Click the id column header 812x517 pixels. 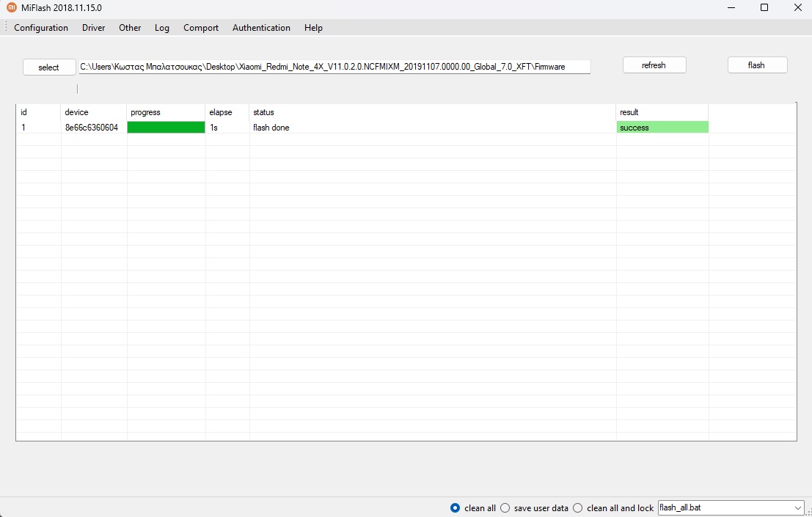click(39, 112)
